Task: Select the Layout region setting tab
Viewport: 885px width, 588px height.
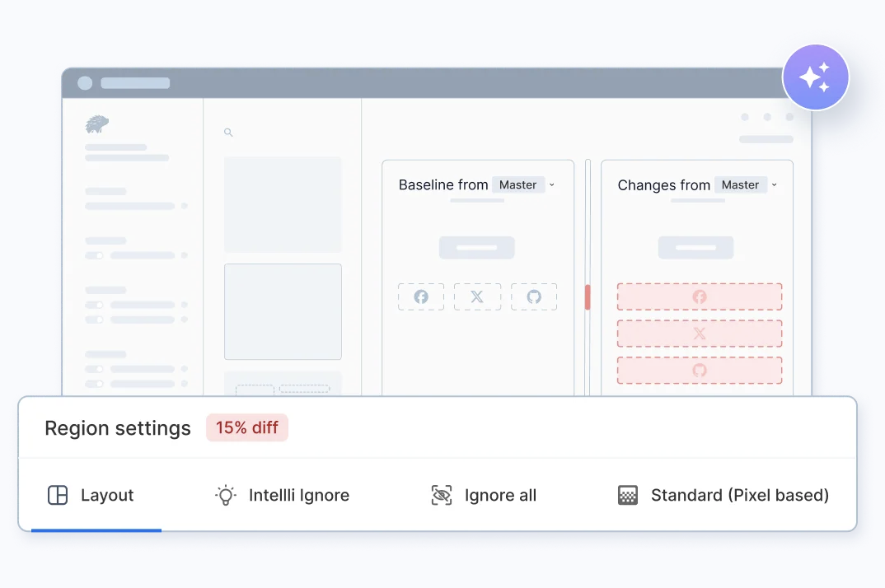Action: point(91,496)
